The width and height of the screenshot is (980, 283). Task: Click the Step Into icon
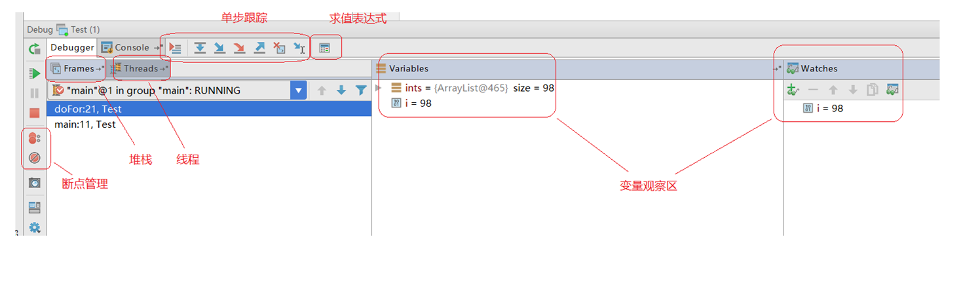tap(219, 48)
